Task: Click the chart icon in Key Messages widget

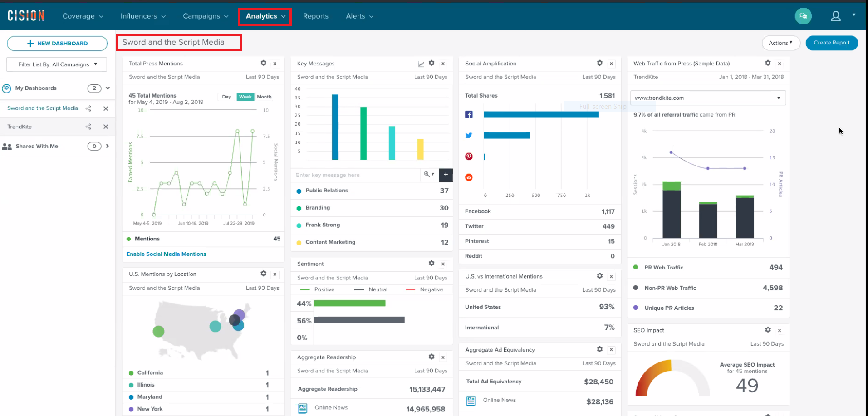Action: pos(421,64)
